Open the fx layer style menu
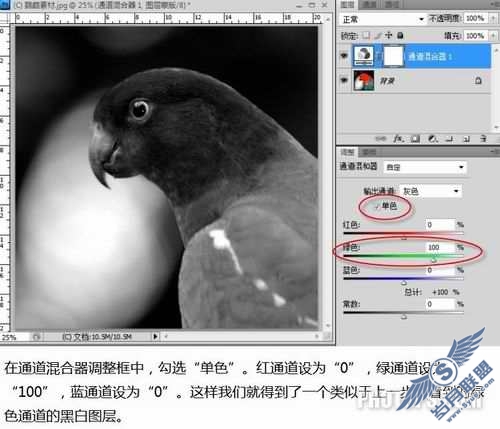This screenshot has height=429, width=500. 398,138
